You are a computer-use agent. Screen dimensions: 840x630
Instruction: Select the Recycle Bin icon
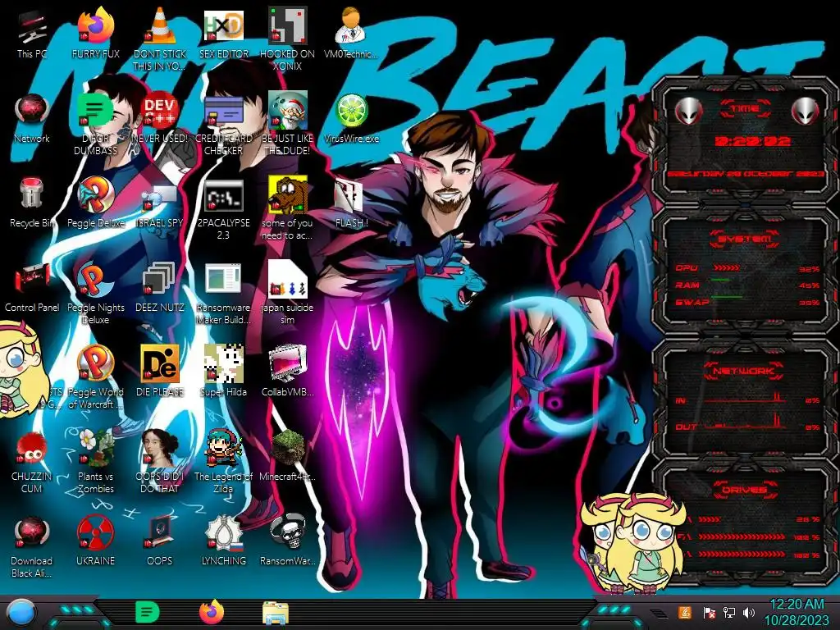click(32, 203)
